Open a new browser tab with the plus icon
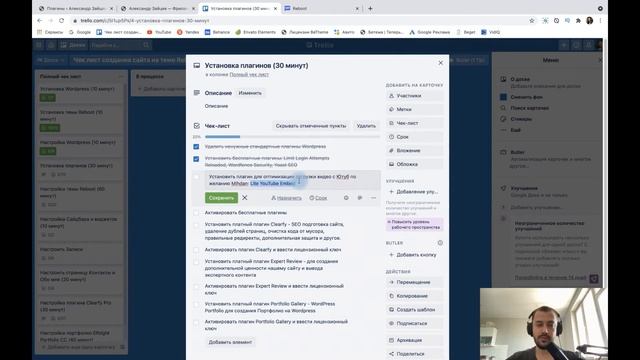This screenshot has height=360, width=640. (370, 9)
